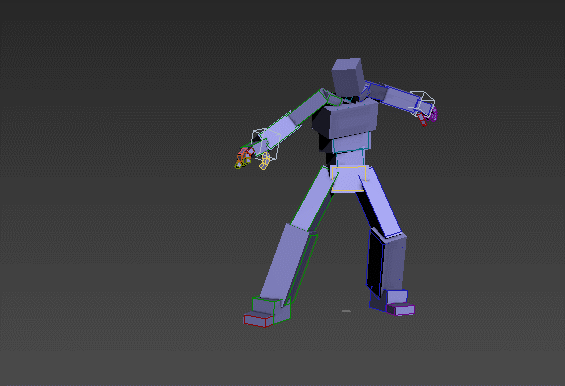Select the red-outlined toe box

(x=257, y=320)
